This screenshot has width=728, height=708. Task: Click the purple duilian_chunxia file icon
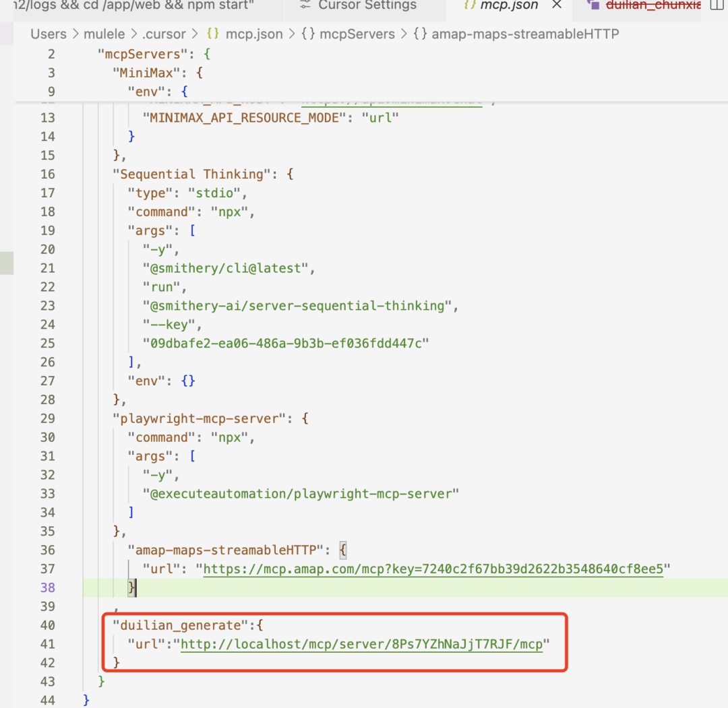(x=593, y=5)
